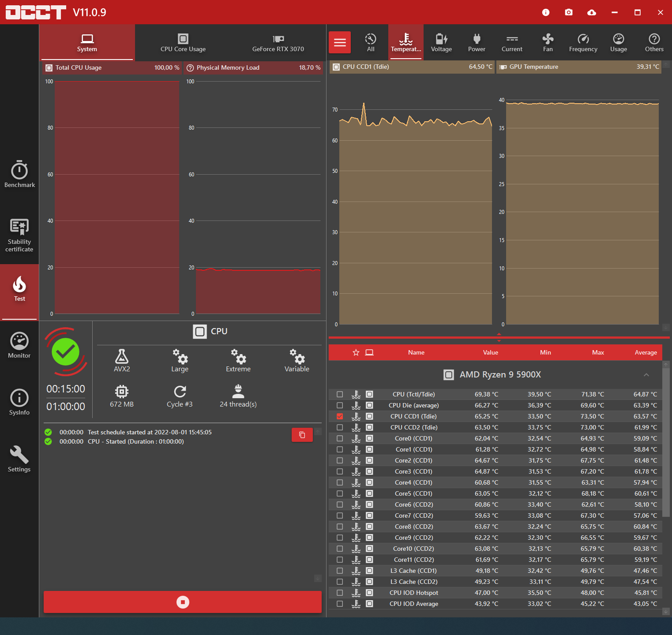Image resolution: width=672 pixels, height=635 pixels.
Task: Click the Total CPU Usage graph header
Action: [x=112, y=67]
